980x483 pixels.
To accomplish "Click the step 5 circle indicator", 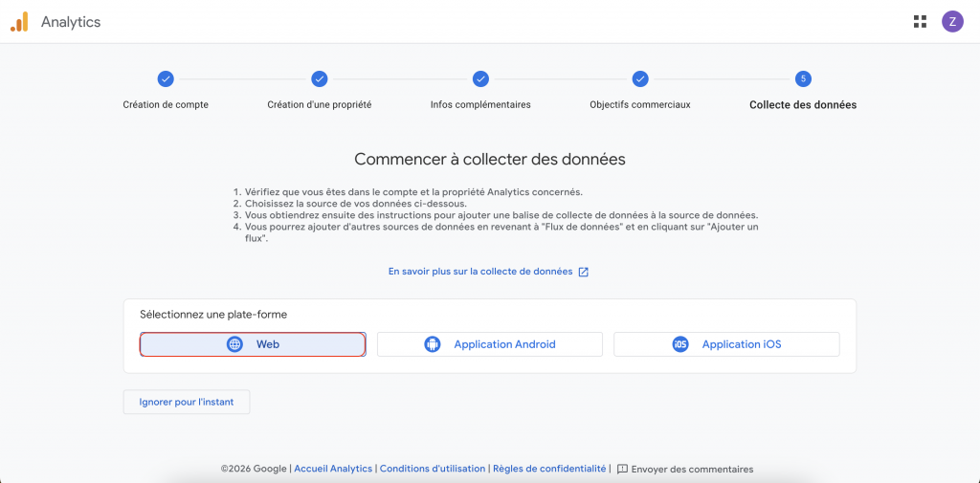I will [x=803, y=78].
